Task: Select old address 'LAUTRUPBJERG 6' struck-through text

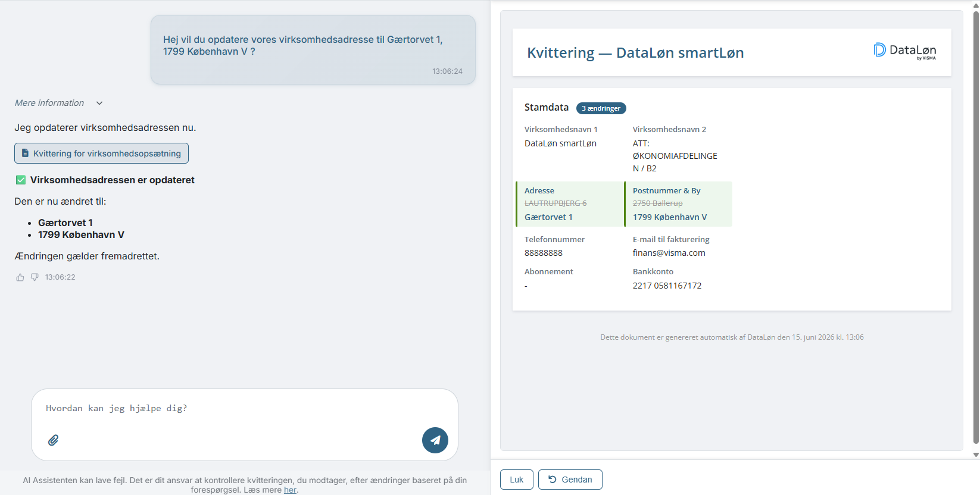Action: tap(555, 203)
